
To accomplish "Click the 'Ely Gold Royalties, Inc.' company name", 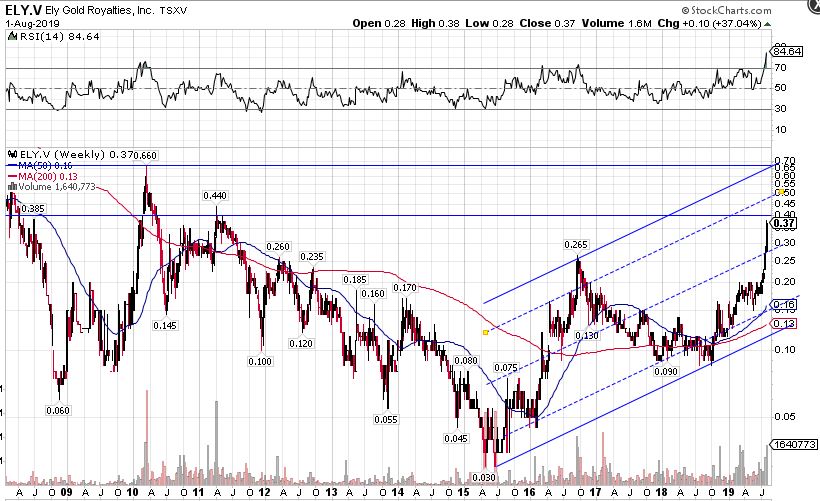I will click(99, 10).
